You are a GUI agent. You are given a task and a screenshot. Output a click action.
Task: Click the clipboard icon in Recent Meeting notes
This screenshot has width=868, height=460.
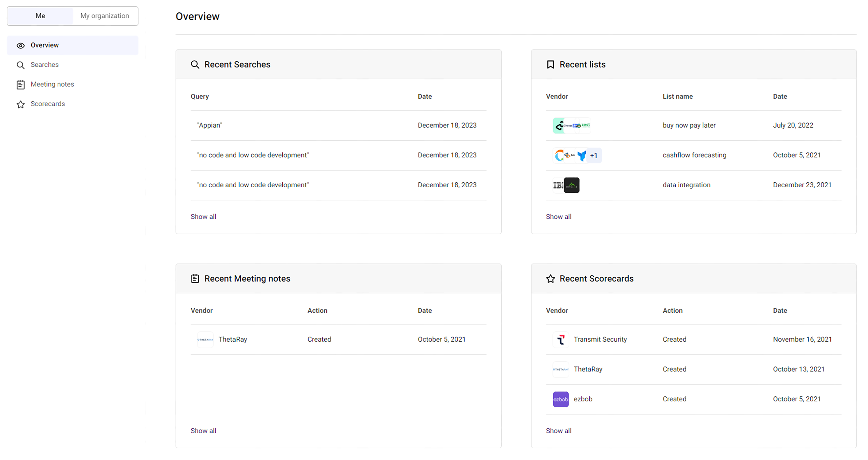point(195,279)
